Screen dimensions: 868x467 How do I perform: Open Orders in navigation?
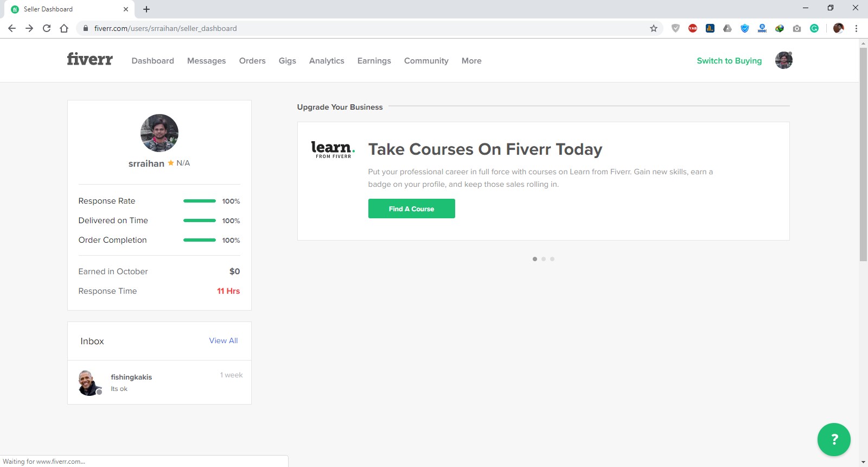(x=252, y=61)
